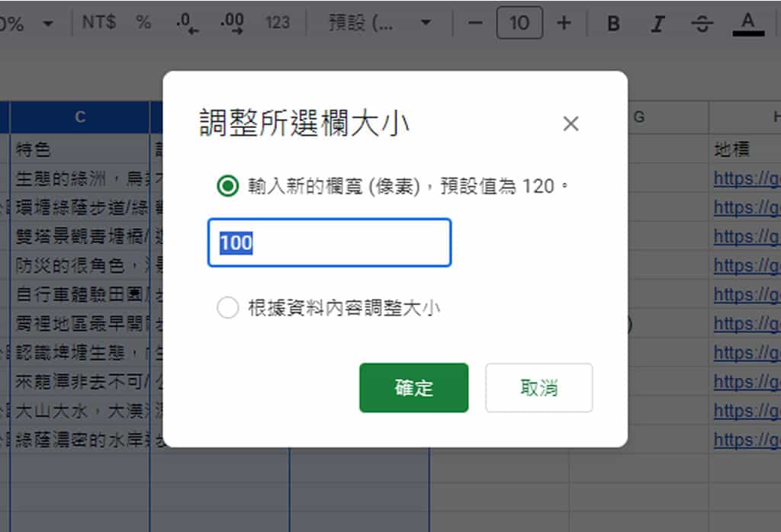Increase font size with plus button
This screenshot has height=532, width=781.
(564, 23)
